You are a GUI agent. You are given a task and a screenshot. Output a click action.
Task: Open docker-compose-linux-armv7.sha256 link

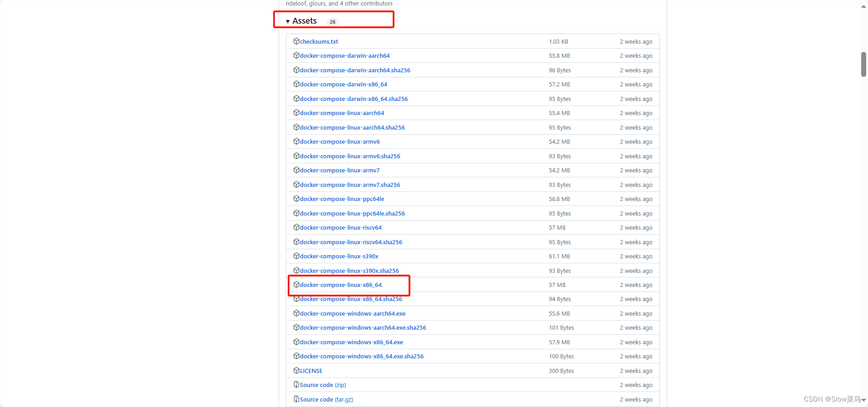350,185
